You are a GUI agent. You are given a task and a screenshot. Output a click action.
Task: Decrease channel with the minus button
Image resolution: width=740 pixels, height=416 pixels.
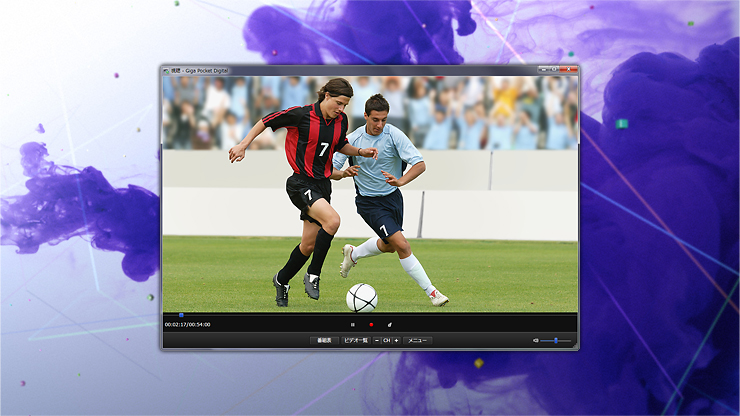[x=376, y=341]
